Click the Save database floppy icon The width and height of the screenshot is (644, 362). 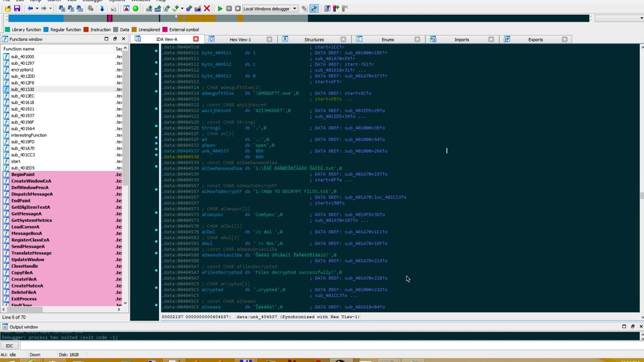(17, 9)
